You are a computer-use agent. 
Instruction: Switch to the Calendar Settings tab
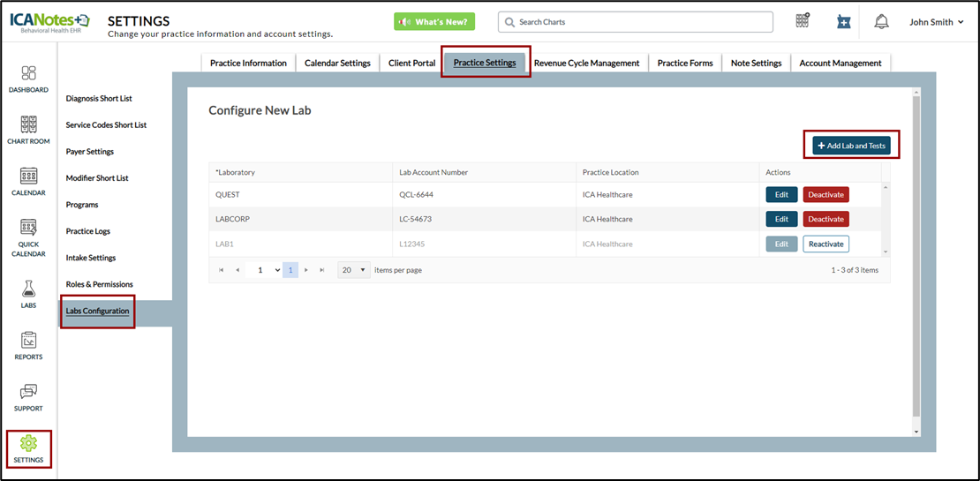coord(337,63)
